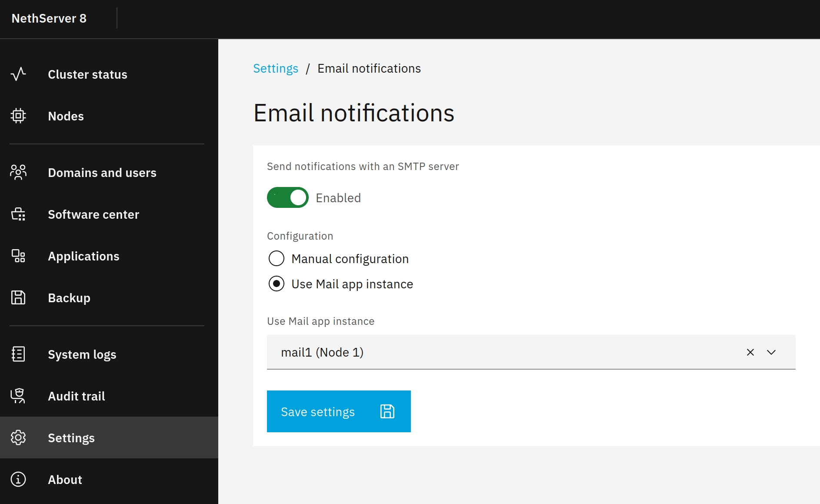
Task: Click the Backup floppy disk icon
Action: point(18,298)
